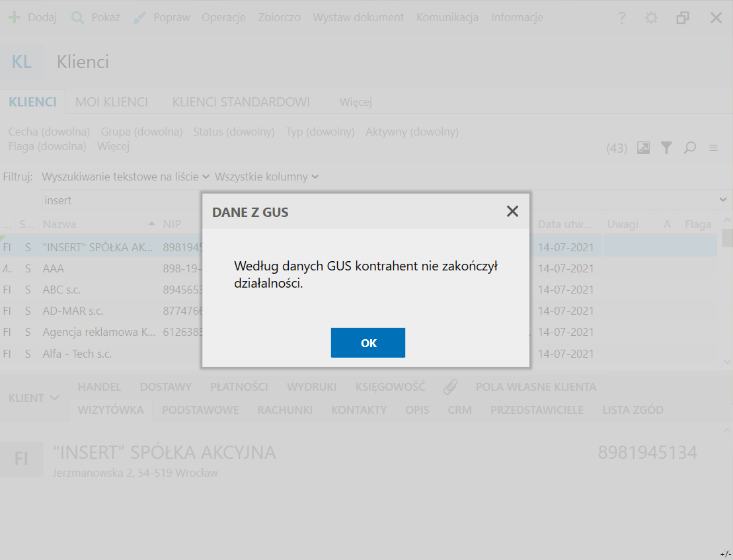Open Więcej next to list tabs
Viewport: 733px width, 560px height.
pyautogui.click(x=356, y=102)
